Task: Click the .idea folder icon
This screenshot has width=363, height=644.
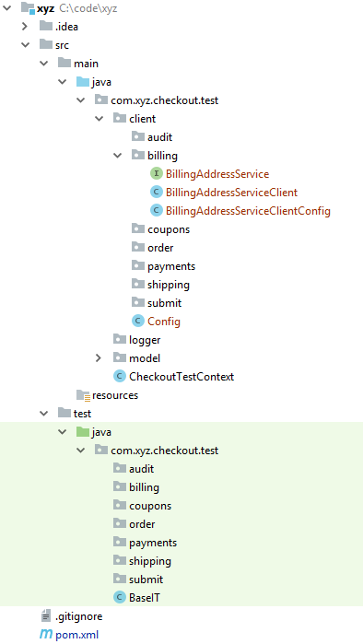Action: coord(46,27)
